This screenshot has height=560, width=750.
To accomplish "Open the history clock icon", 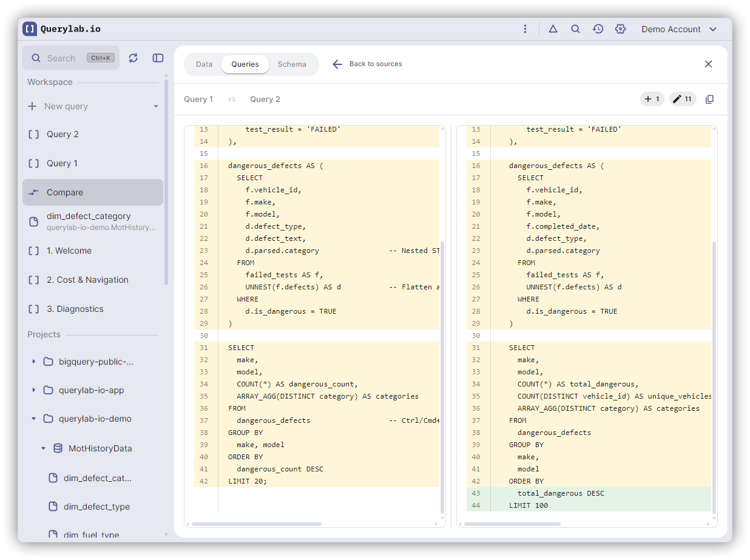I will [x=598, y=29].
